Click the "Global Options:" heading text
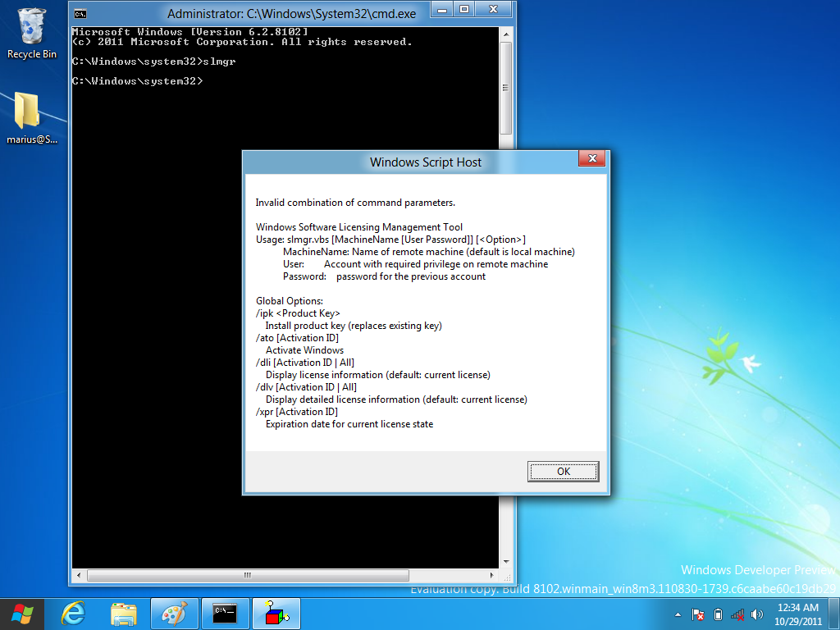840x630 pixels. (290, 301)
